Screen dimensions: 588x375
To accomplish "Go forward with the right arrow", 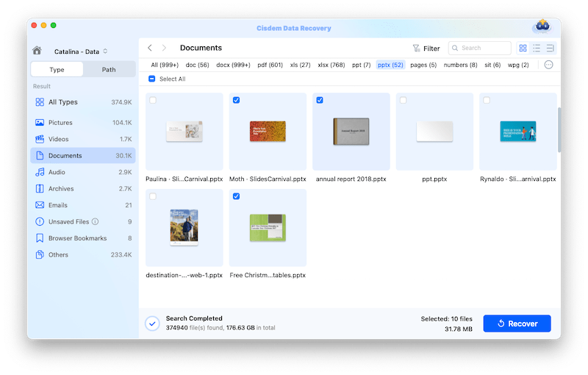I will click(164, 48).
